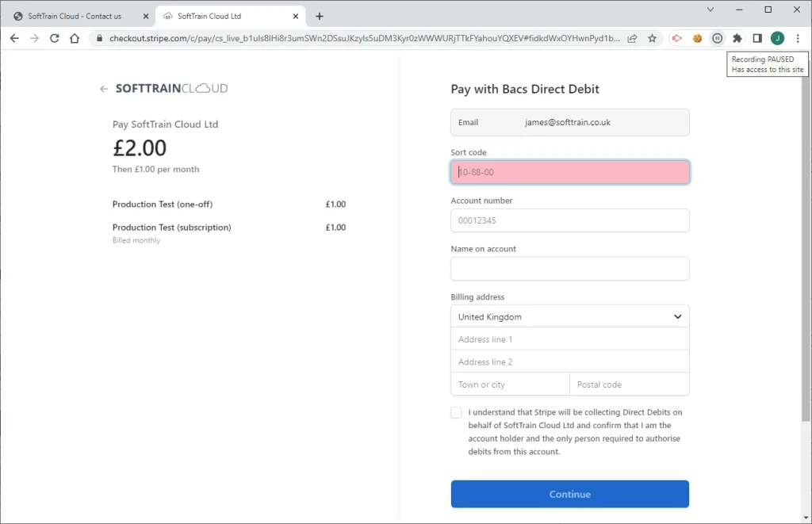Viewport: 812px width, 524px height.
Task: Open the paused screen recorder extension
Action: click(x=718, y=37)
